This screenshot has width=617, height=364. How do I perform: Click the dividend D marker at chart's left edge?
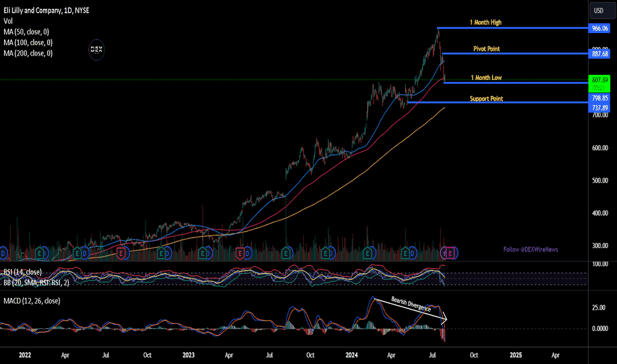coord(3,253)
